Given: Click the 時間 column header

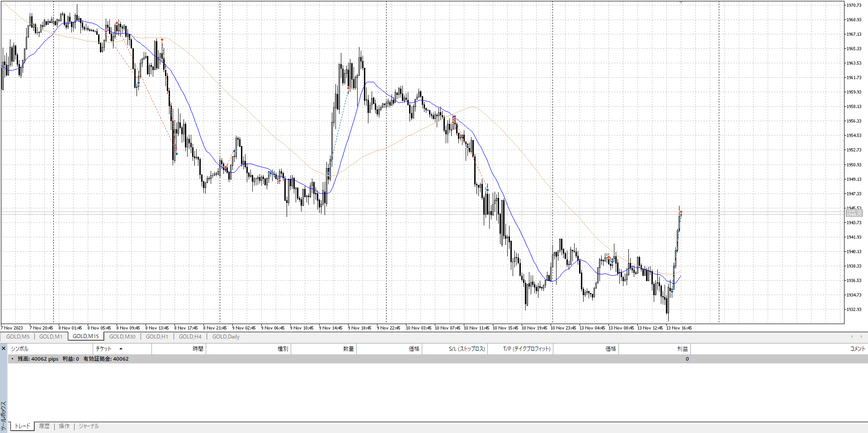Looking at the screenshot, I should coord(198,349).
